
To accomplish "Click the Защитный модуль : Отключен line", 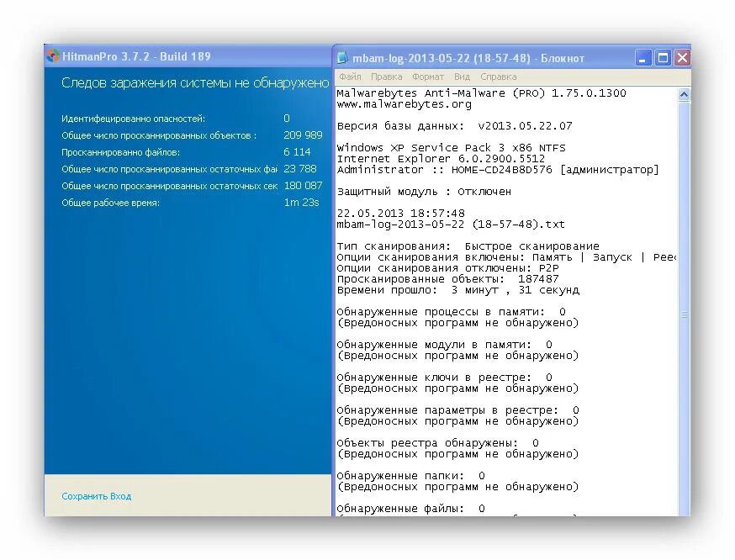I will (424, 193).
